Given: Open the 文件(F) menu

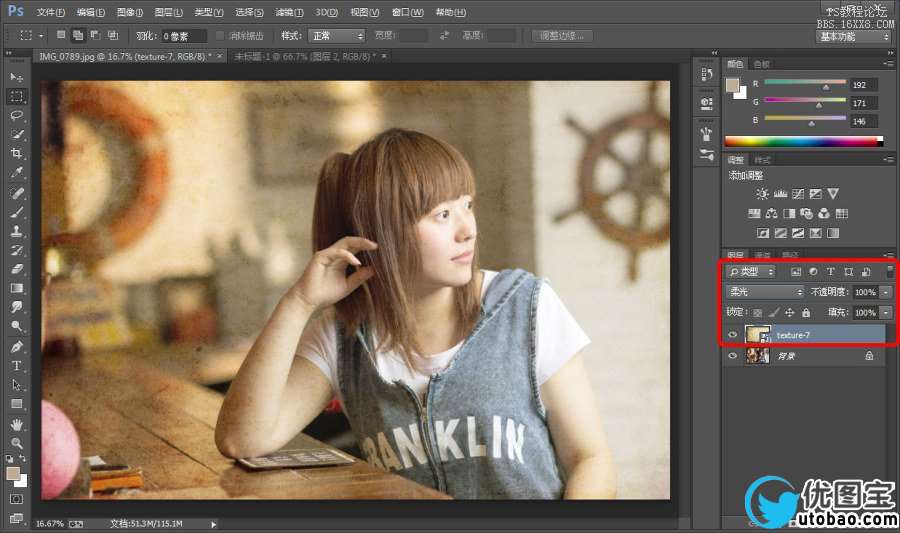Looking at the screenshot, I should (x=51, y=12).
